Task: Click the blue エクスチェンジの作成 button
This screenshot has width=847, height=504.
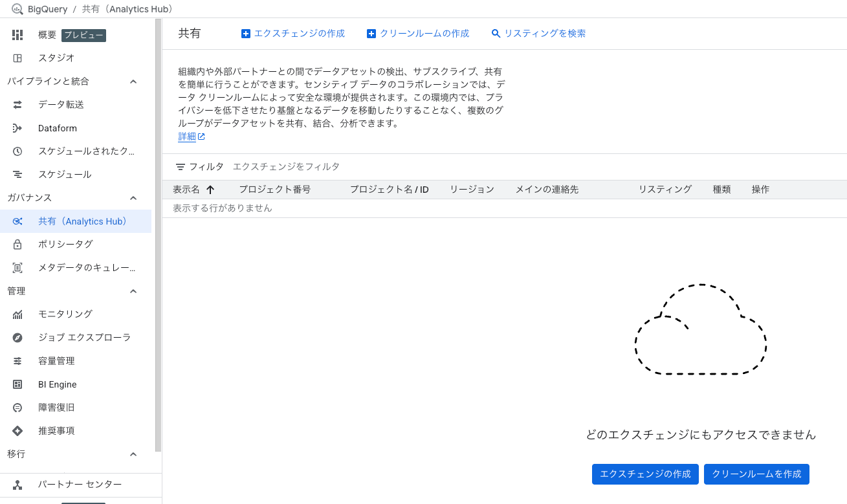Action: click(x=645, y=474)
